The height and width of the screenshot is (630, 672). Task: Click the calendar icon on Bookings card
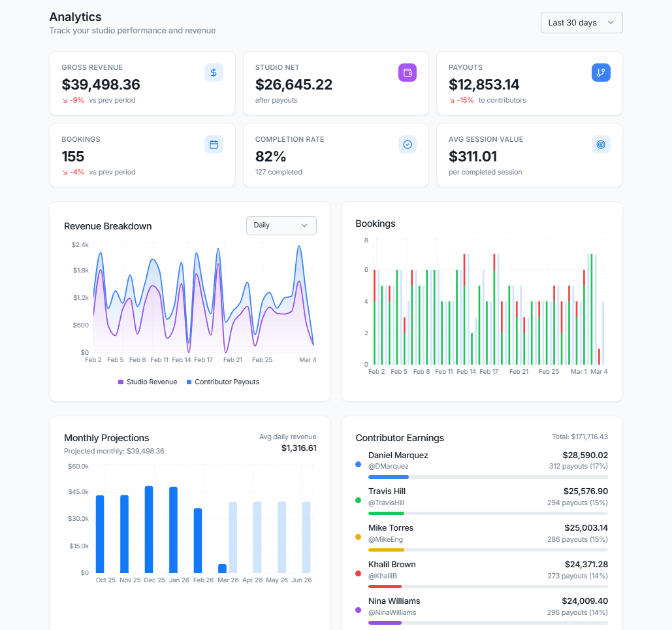[214, 144]
